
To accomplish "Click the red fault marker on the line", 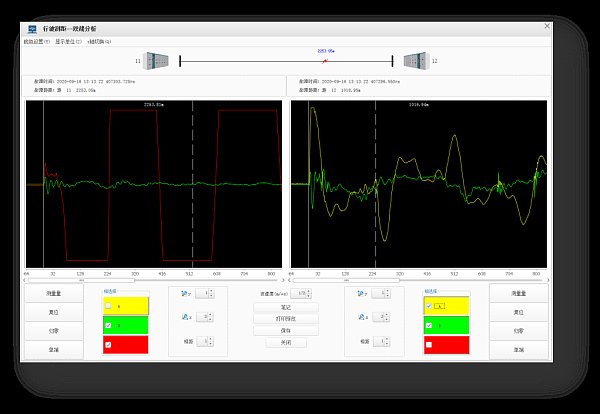I will click(x=324, y=60).
